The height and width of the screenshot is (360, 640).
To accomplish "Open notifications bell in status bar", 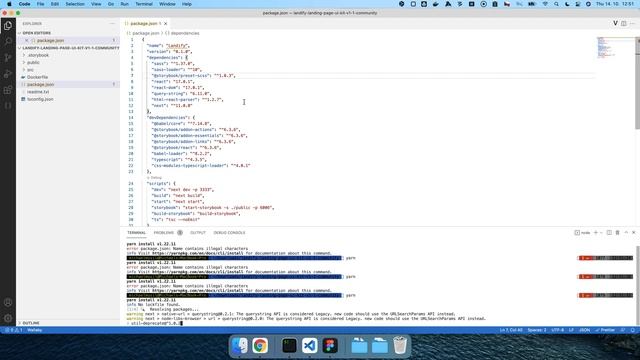I will (633, 330).
